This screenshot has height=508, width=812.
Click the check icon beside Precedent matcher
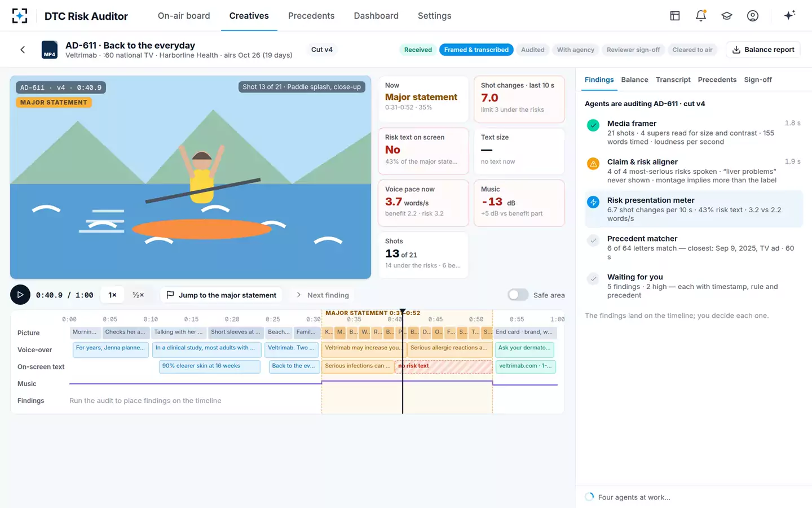coord(593,240)
